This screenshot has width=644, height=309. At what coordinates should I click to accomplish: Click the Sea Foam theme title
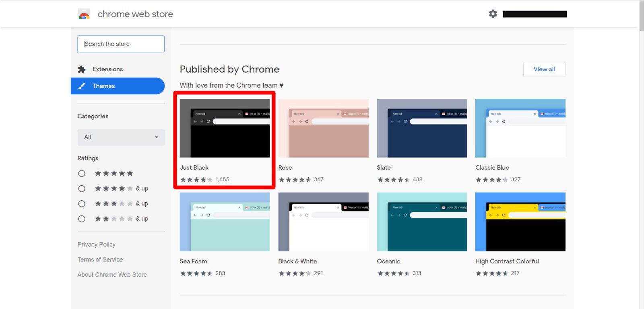tap(193, 261)
